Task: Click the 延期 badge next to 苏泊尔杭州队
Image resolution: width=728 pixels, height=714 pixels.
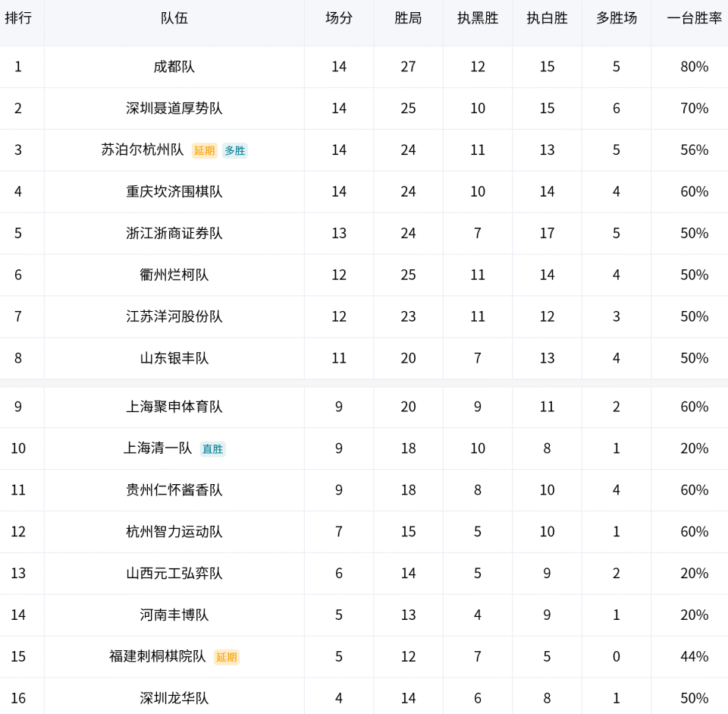Action: 205,150
